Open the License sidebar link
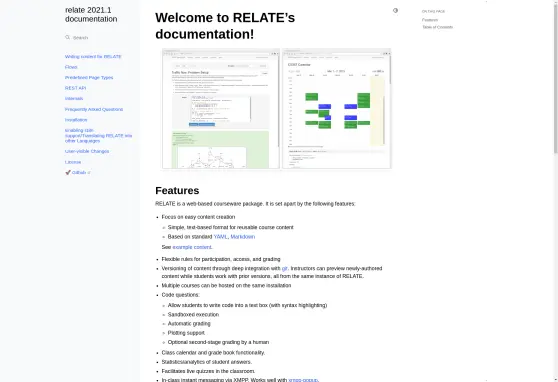 coord(73,162)
